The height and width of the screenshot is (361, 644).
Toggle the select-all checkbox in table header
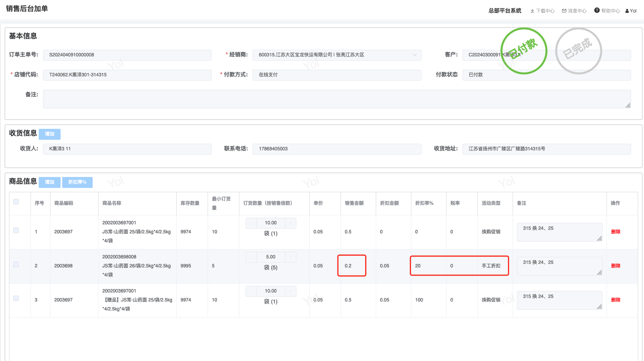coord(16,202)
